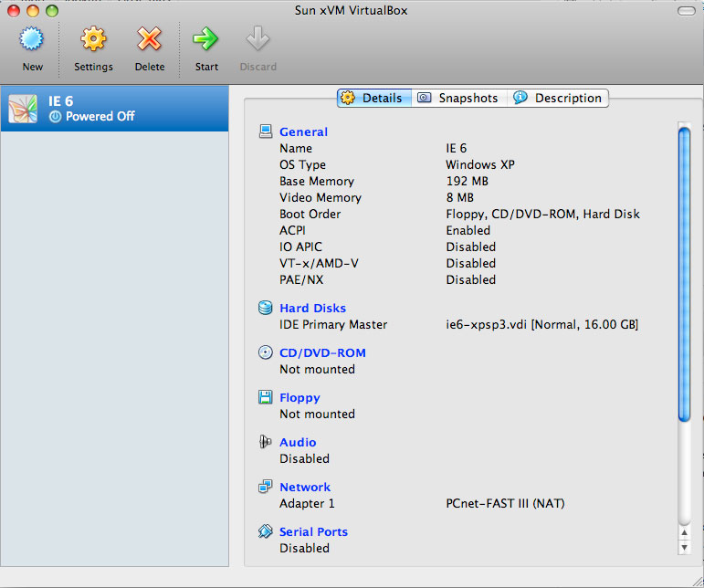Click the CD/DVD-ROM disc icon
The image size is (704, 588).
[266, 352]
